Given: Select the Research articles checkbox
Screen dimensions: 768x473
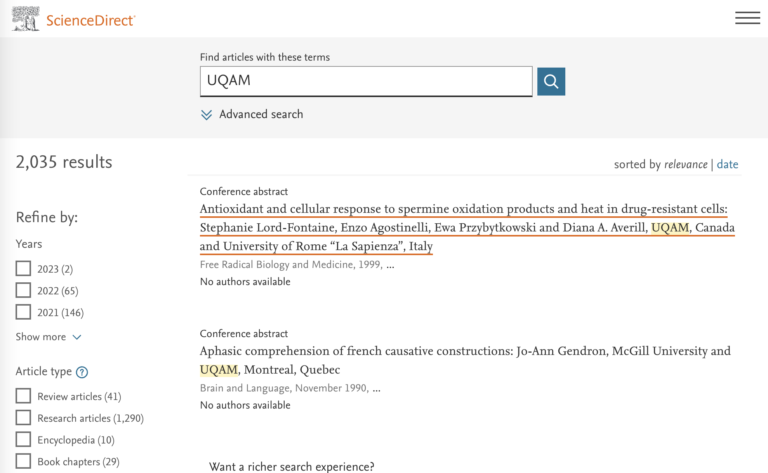Looking at the screenshot, I should 23,418.
